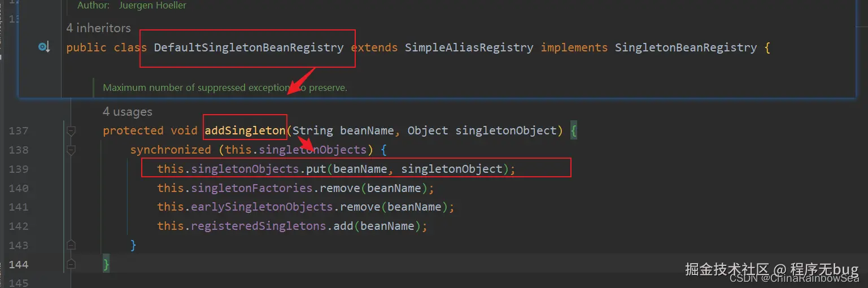The image size is (868, 288).
Task: Click line number 140 in the gutter
Action: (19, 188)
